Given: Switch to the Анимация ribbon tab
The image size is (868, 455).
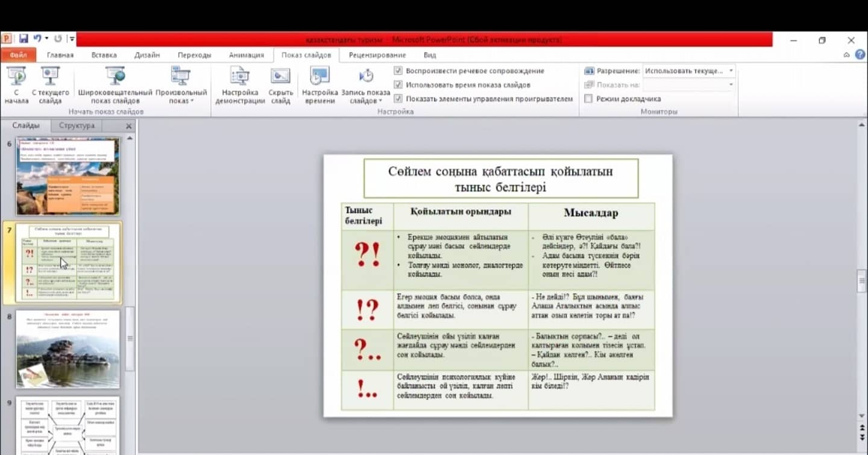Looking at the screenshot, I should 246,55.
